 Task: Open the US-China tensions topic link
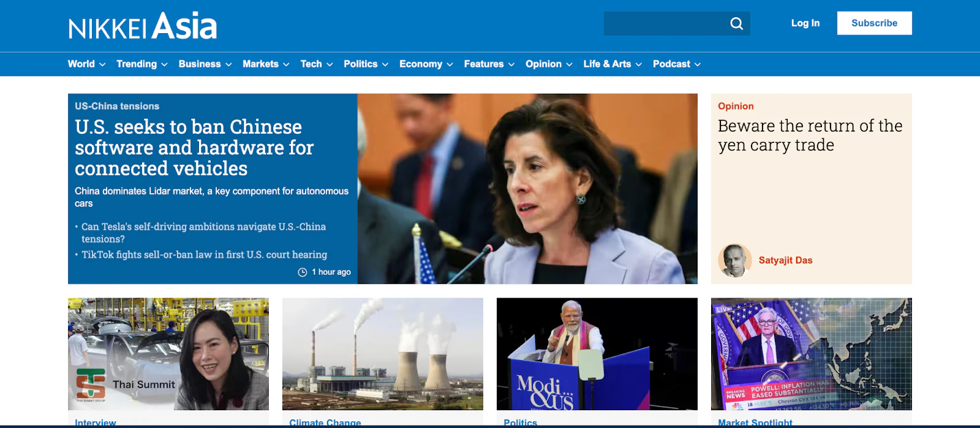(117, 106)
